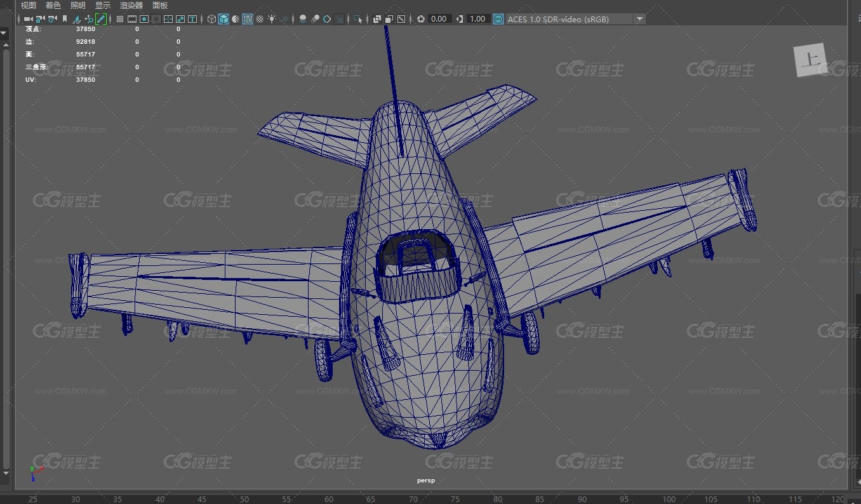Click the Select Camera icon
Screen dimensions: 861x504
pyautogui.click(x=28, y=19)
